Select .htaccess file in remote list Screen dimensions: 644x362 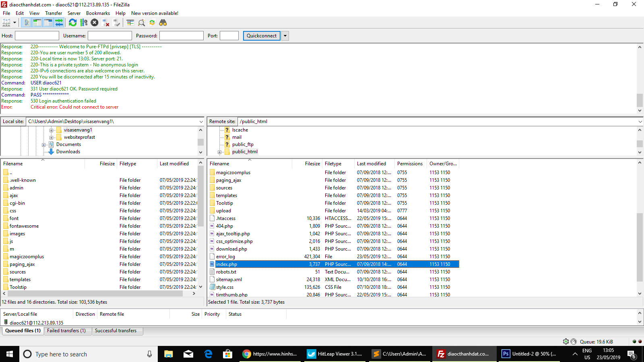click(x=334, y=218)
